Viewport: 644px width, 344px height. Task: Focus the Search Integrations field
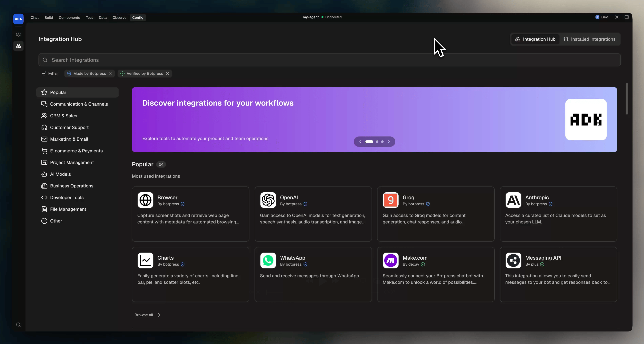(329, 60)
